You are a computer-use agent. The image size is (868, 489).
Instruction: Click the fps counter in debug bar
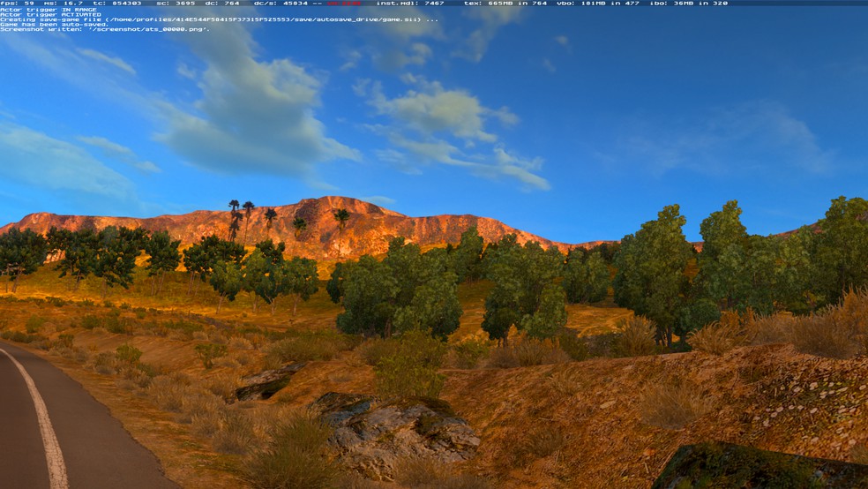tap(14, 3)
